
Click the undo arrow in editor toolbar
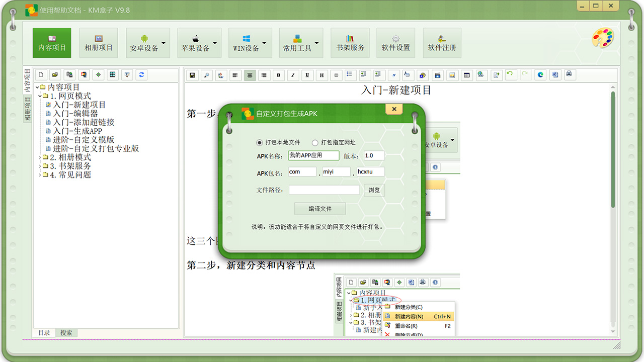pyautogui.click(x=510, y=75)
